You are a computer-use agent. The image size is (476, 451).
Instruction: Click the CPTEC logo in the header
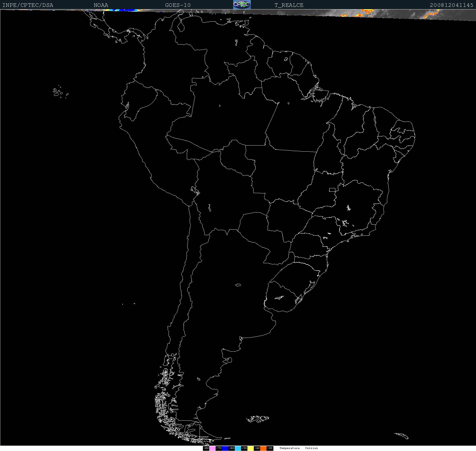[242, 5]
